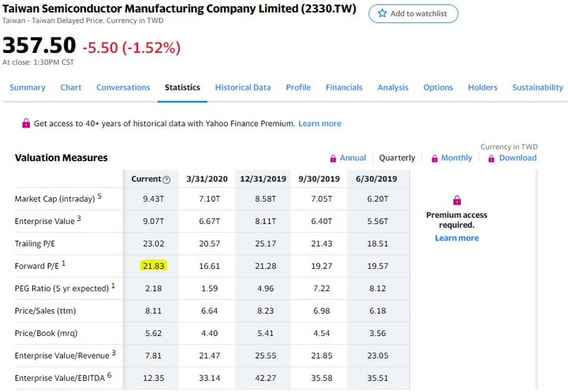
Task: Click Learn more under Premium access required
Action: (x=457, y=238)
